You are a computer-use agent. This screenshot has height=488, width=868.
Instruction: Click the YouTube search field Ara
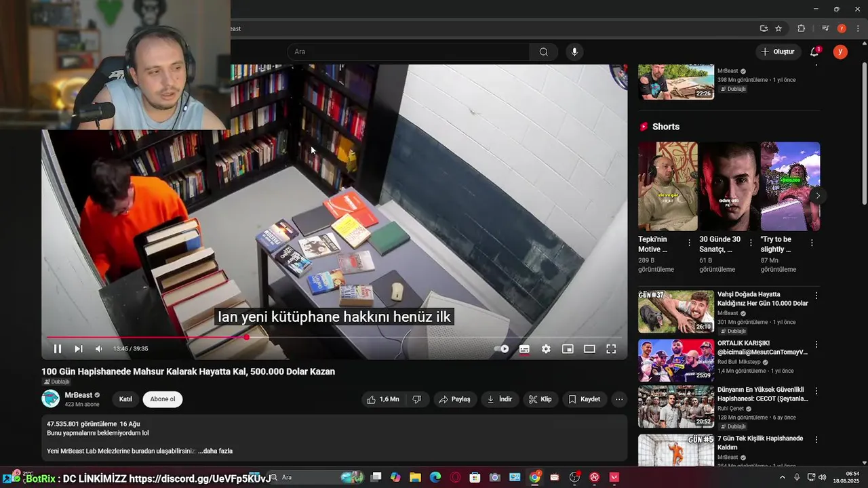point(408,52)
